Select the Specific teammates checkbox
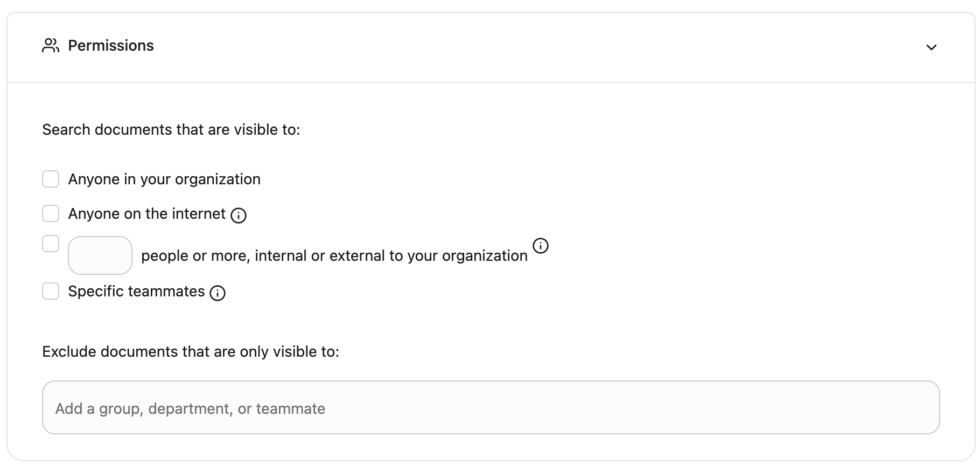The height and width of the screenshot is (471, 980). (51, 291)
